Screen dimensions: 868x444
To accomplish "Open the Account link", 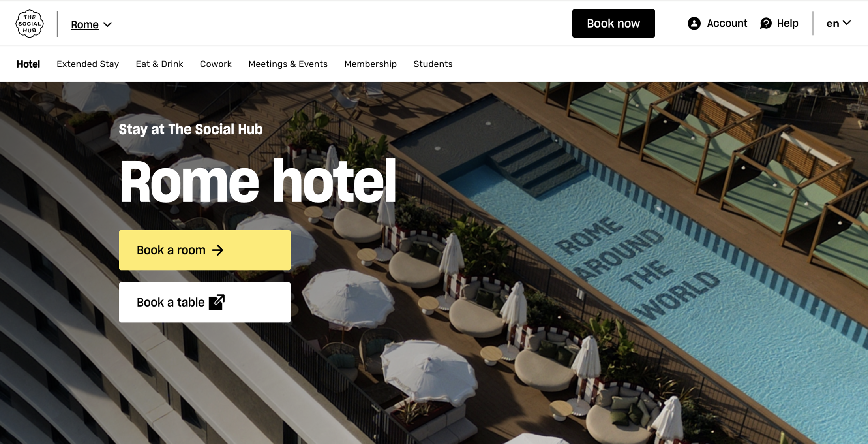I will click(x=717, y=23).
